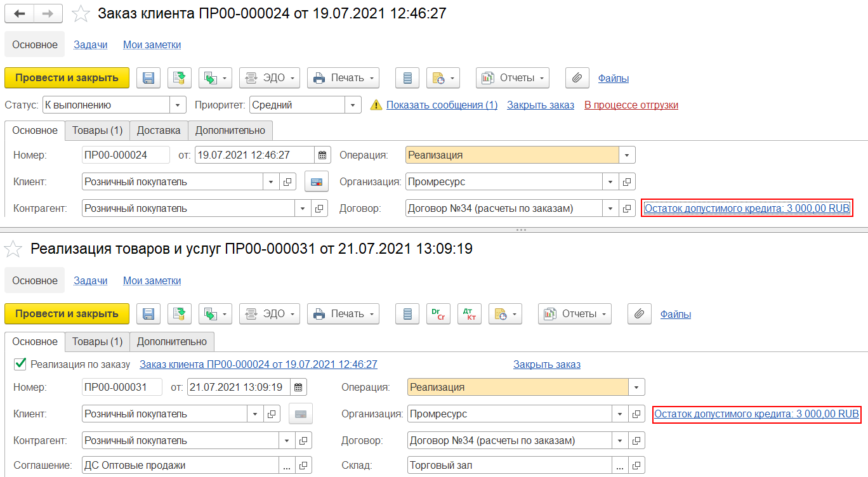Open Клиент record in Заказ клиента form

287,182
